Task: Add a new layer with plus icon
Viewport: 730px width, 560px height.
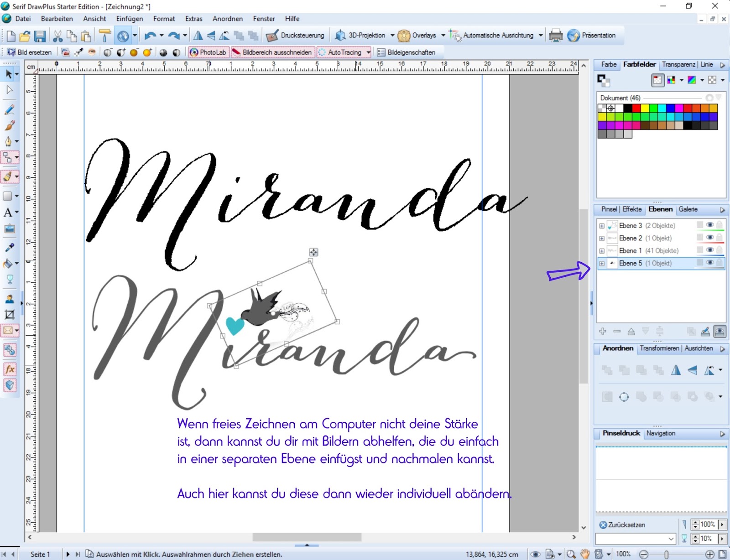Action: 603,332
